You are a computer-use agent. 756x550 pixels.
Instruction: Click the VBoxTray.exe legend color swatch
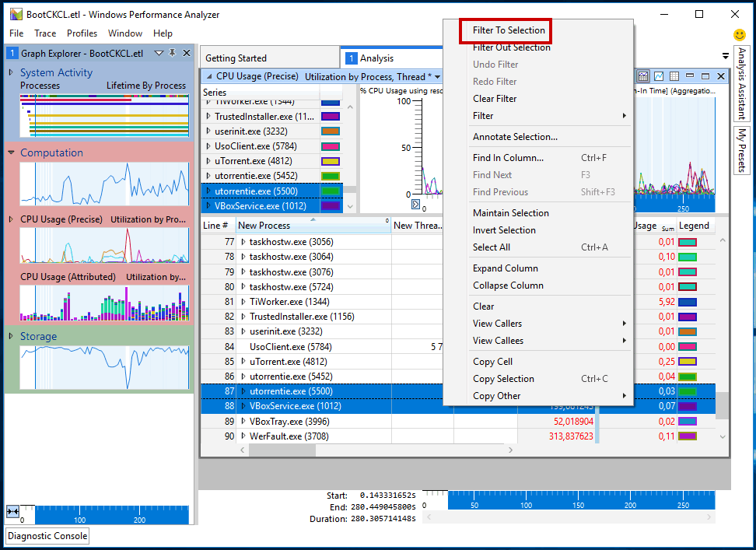[688, 422]
